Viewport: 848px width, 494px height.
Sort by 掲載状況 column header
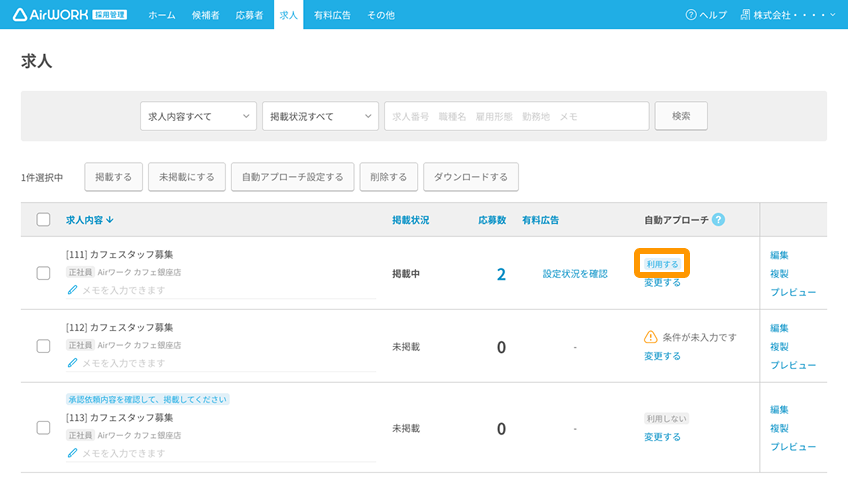[410, 220]
